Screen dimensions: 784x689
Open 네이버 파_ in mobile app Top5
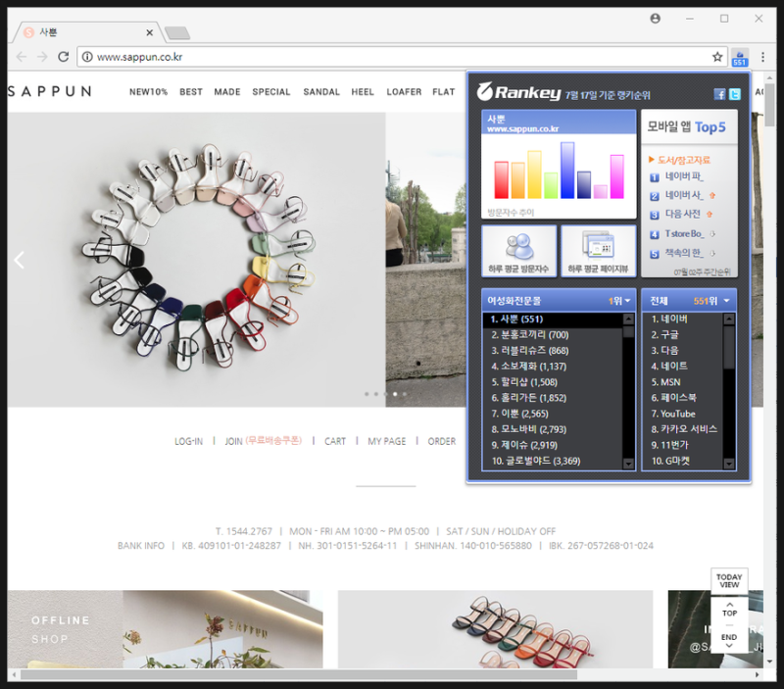coord(683,176)
